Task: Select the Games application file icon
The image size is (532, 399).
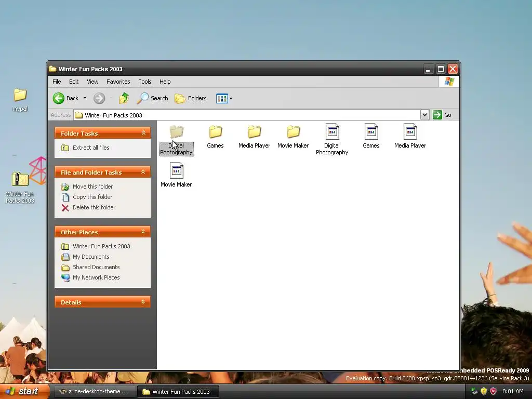Action: point(371,131)
